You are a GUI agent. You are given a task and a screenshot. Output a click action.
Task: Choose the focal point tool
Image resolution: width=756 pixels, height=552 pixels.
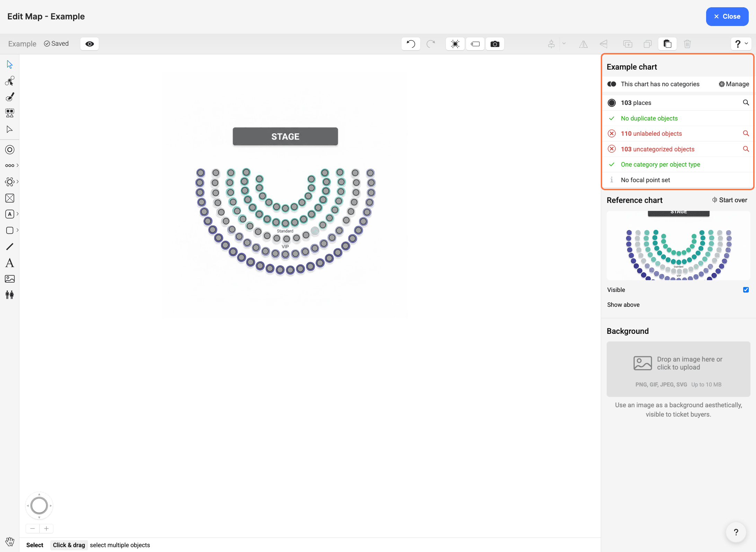click(10, 150)
